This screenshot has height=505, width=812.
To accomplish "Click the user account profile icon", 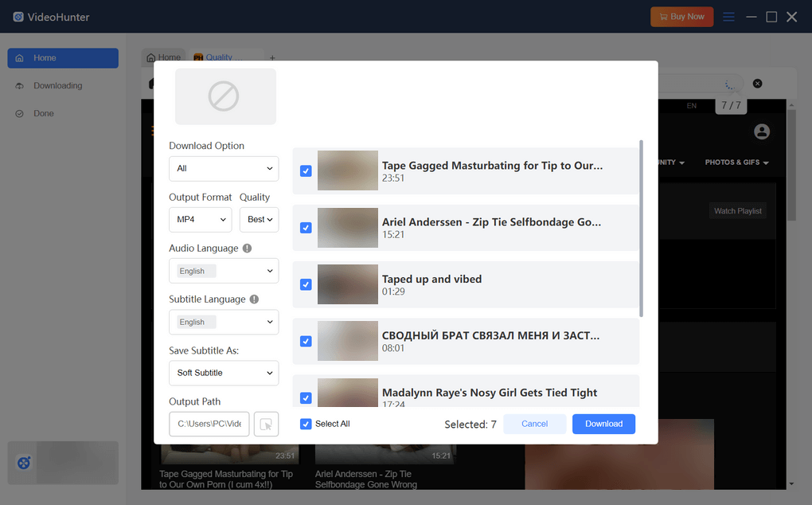I will click(x=761, y=131).
